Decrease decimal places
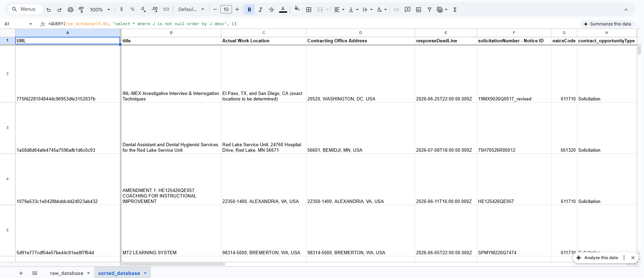This screenshot has height=278, width=644. coord(143,9)
